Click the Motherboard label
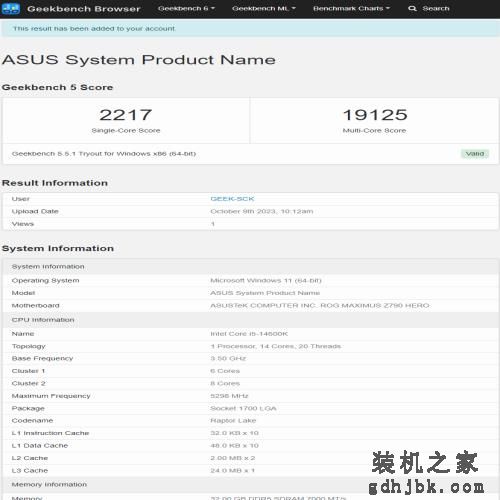Screen dimensions: 500x500 (x=35, y=306)
